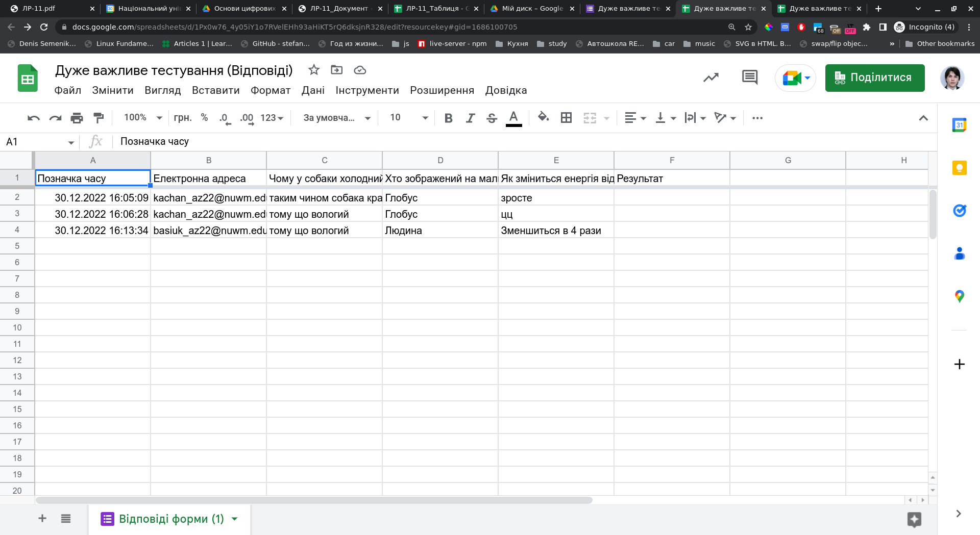Open the Fill color picker
The height and width of the screenshot is (535, 980).
(543, 117)
